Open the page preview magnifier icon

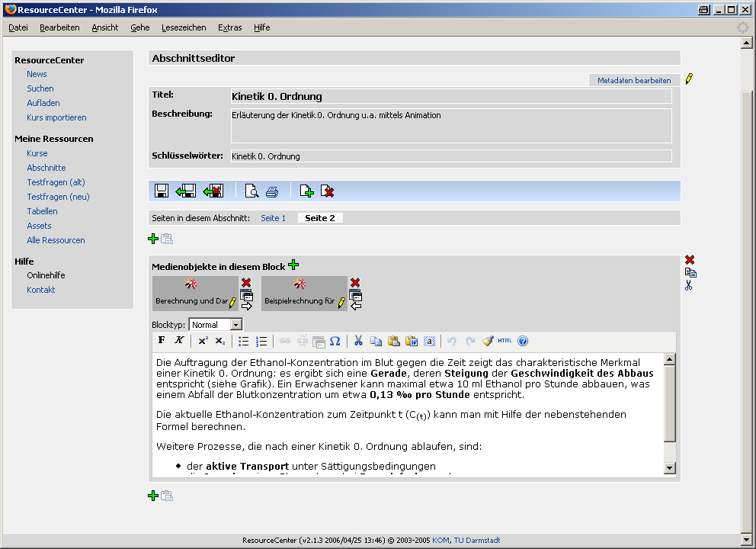(251, 191)
